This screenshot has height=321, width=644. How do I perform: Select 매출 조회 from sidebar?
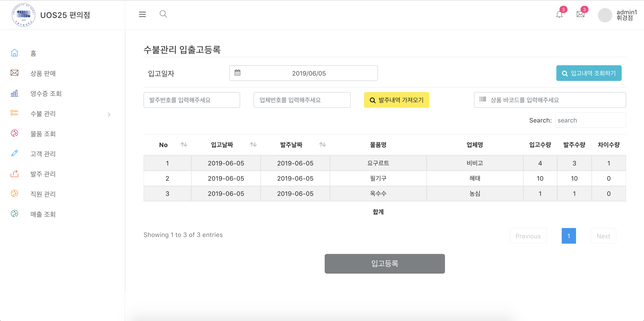(43, 214)
